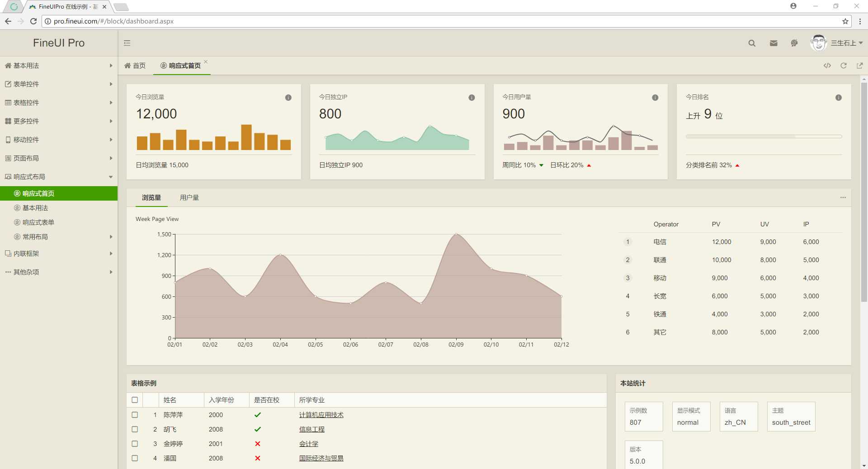Expand 常用布局 submenu item
The height and width of the screenshot is (469, 868).
tap(59, 237)
